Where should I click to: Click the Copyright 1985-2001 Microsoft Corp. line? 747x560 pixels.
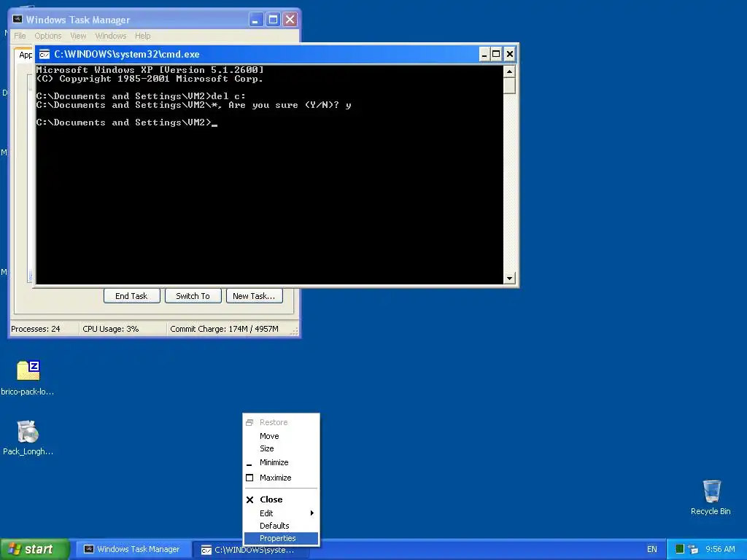(150, 79)
